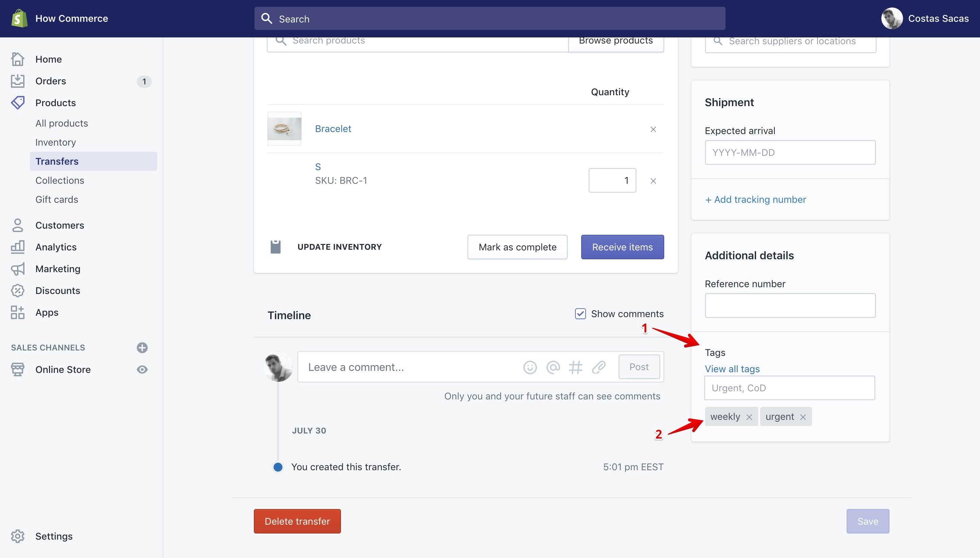This screenshot has width=980, height=558.
Task: Click the Products tag icon
Action: coord(18,103)
